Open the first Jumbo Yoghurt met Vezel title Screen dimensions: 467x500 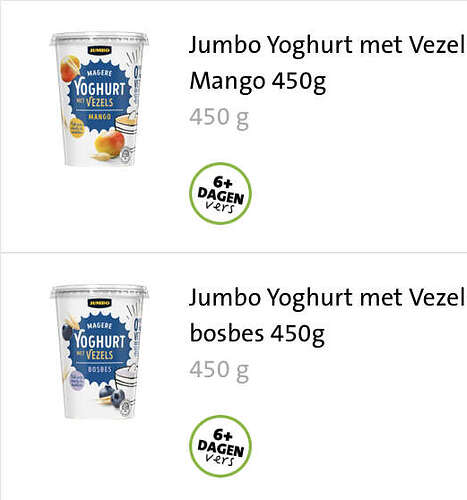point(327,45)
